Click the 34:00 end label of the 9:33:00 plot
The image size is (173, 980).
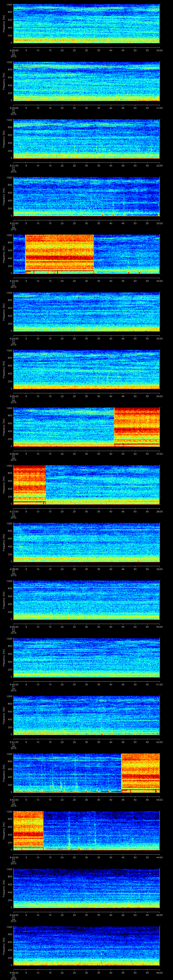(x=159, y=281)
